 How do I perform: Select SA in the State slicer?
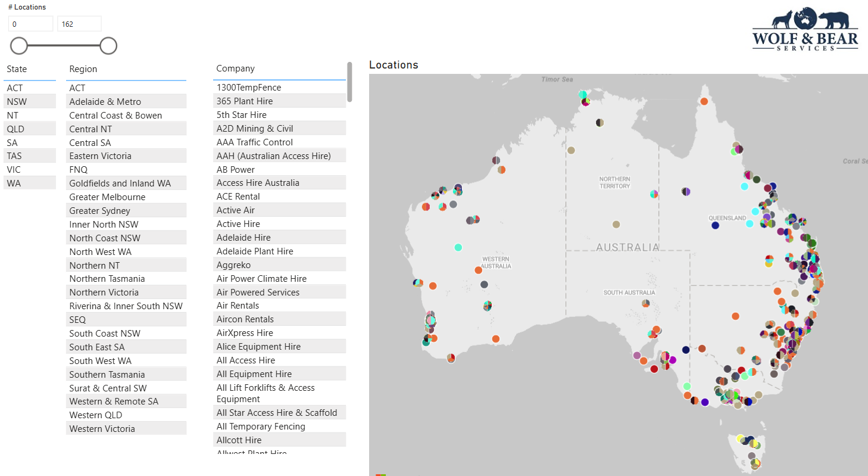[x=30, y=143]
